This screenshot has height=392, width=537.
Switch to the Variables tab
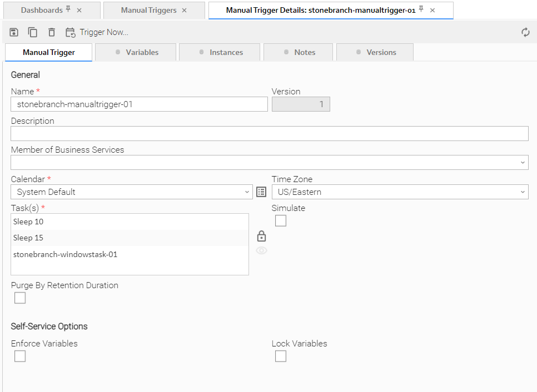136,52
